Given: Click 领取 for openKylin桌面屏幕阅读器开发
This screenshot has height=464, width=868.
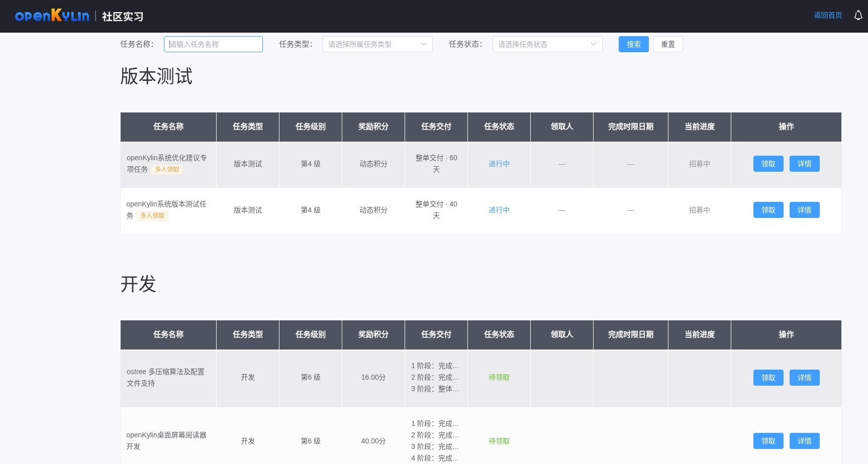Looking at the screenshot, I should (768, 441).
